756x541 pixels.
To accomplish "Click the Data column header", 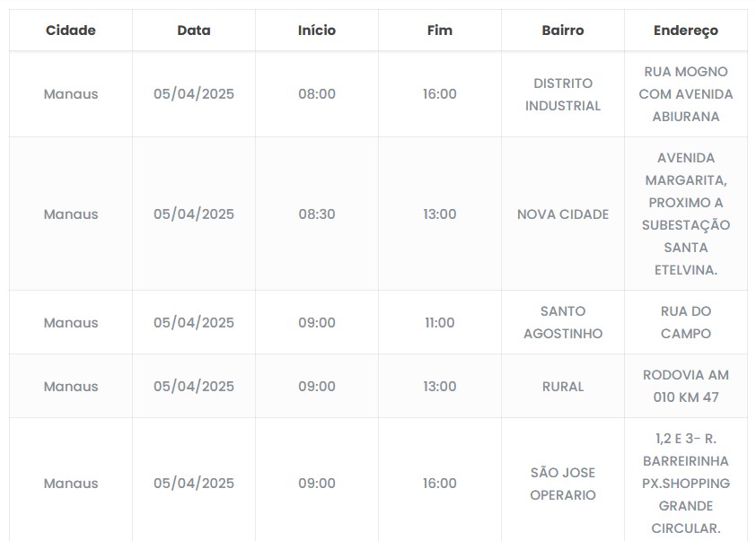I will point(194,31).
